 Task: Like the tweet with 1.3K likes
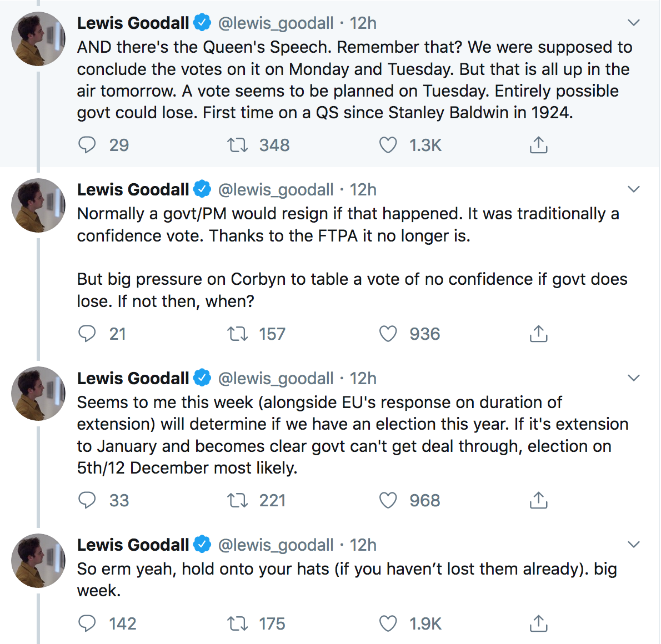(x=388, y=145)
